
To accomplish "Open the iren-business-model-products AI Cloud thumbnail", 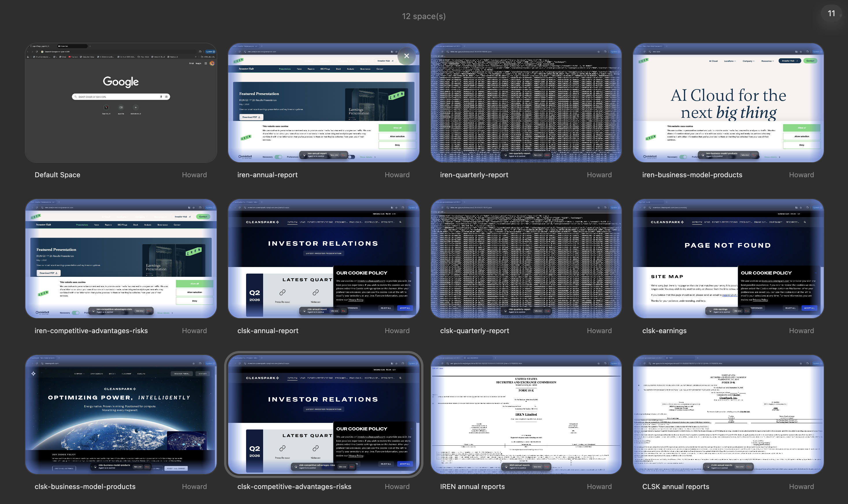I will pos(728,102).
